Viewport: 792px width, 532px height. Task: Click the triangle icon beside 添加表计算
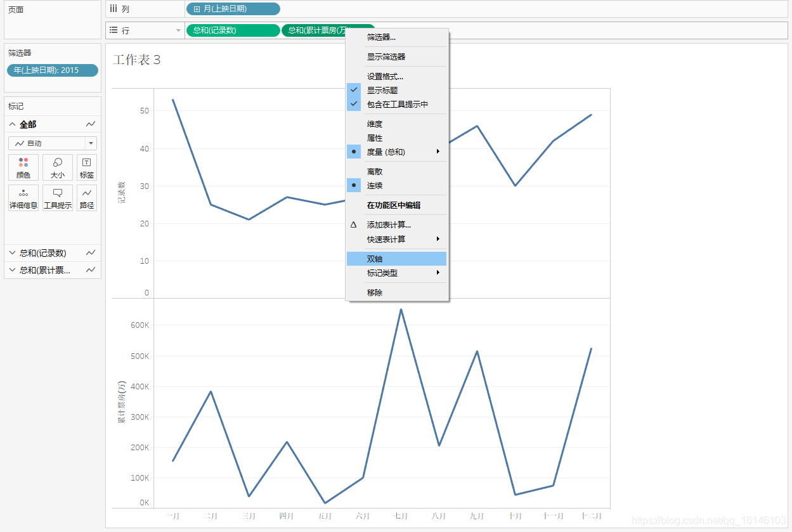[354, 224]
